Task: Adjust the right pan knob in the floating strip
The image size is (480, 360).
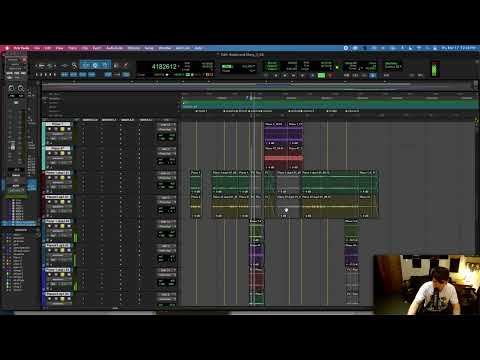Action: 21,88
